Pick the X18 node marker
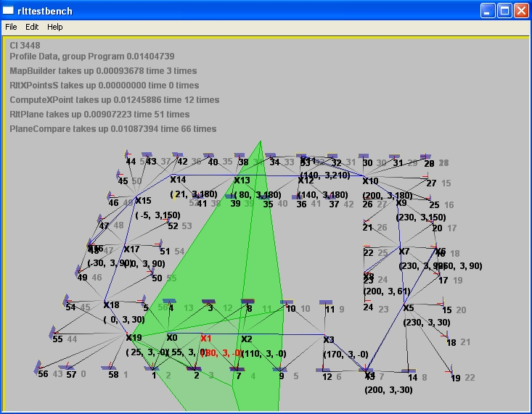The width and height of the screenshot is (532, 414). tap(111, 305)
